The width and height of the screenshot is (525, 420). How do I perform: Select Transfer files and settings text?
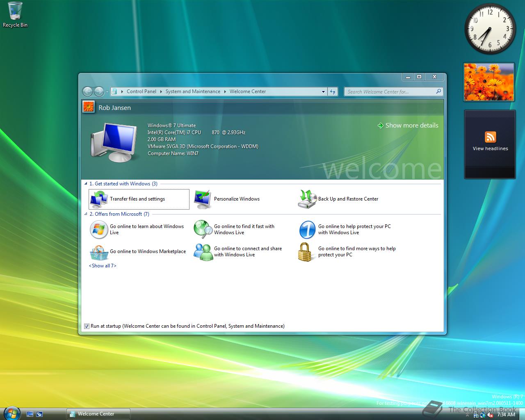click(137, 199)
